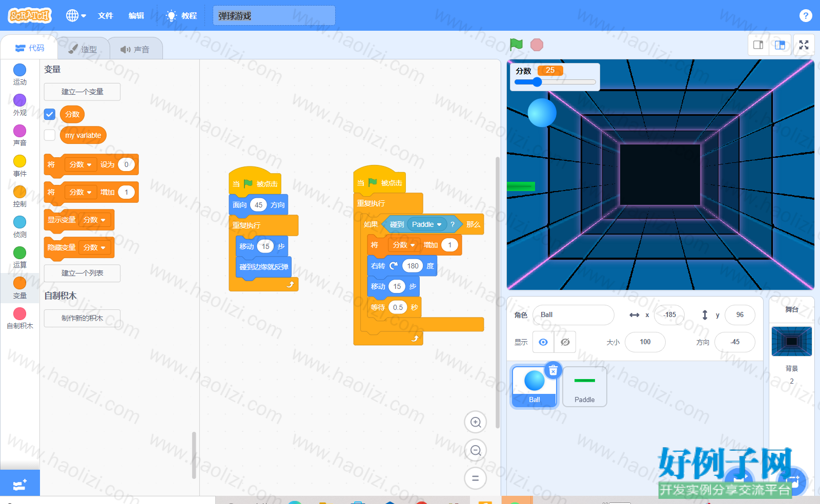Open the 教程 tutorials menu item
This screenshot has width=820, height=504.
pos(182,16)
